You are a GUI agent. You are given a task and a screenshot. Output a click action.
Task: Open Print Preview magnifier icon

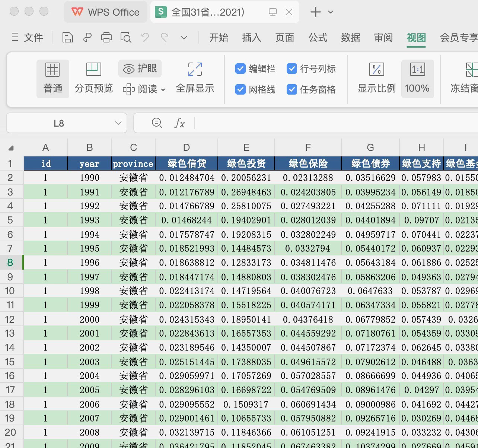pyautogui.click(x=126, y=38)
